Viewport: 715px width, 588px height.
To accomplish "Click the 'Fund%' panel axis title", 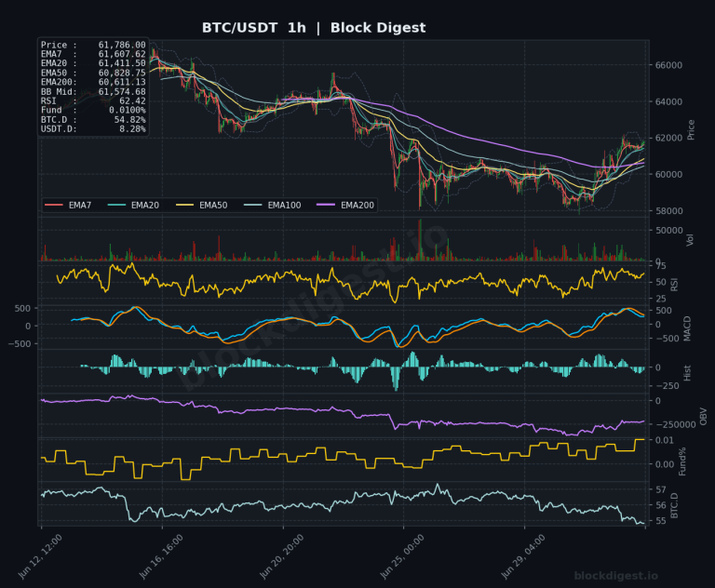I will tap(682, 461).
